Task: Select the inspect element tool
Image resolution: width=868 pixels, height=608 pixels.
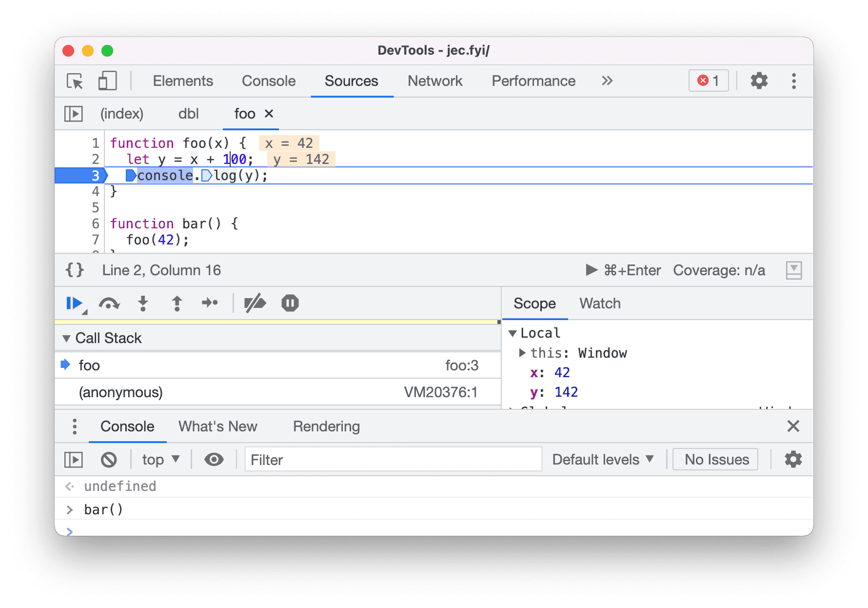Action: [74, 81]
